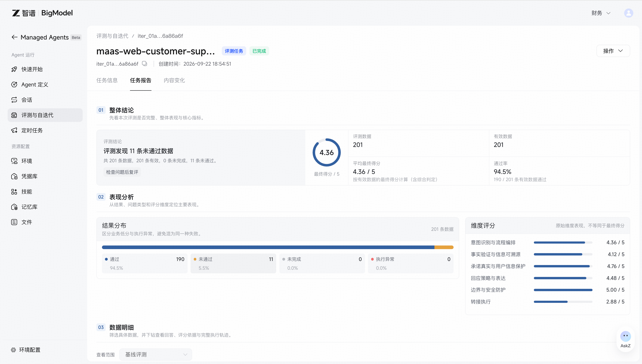This screenshot has height=364, width=642.
Task: Open 会话 menu item
Action: point(45,100)
